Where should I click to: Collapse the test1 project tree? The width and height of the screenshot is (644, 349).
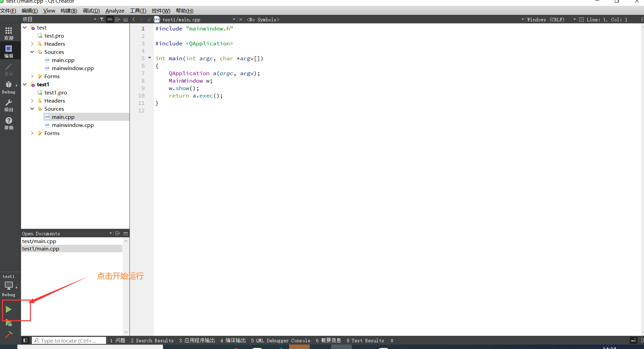(x=24, y=84)
